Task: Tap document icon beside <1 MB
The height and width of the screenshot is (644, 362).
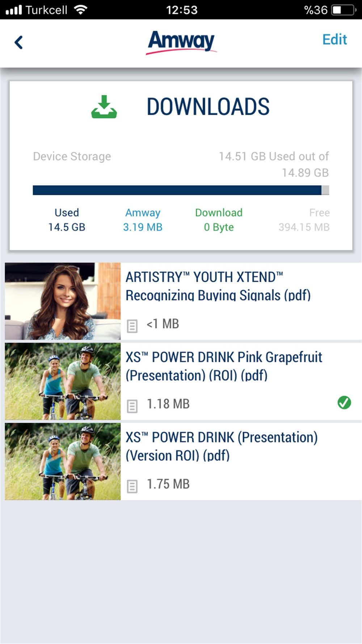Action: (132, 326)
